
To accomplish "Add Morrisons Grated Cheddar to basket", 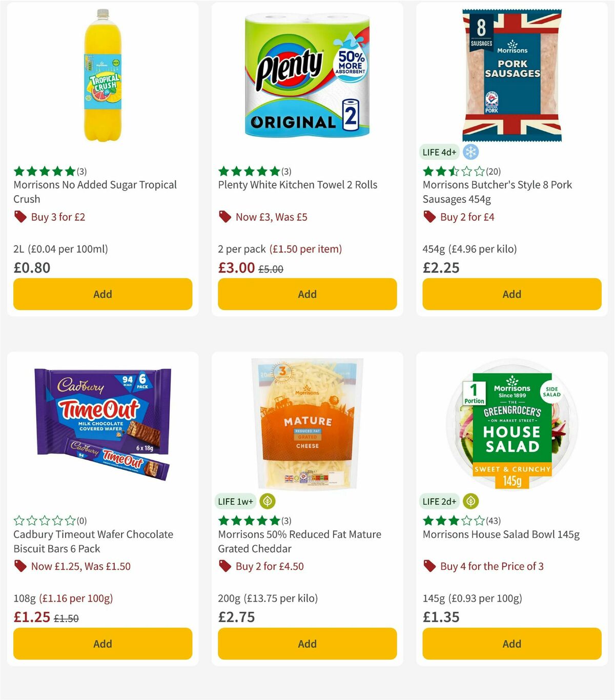I will (x=306, y=644).
